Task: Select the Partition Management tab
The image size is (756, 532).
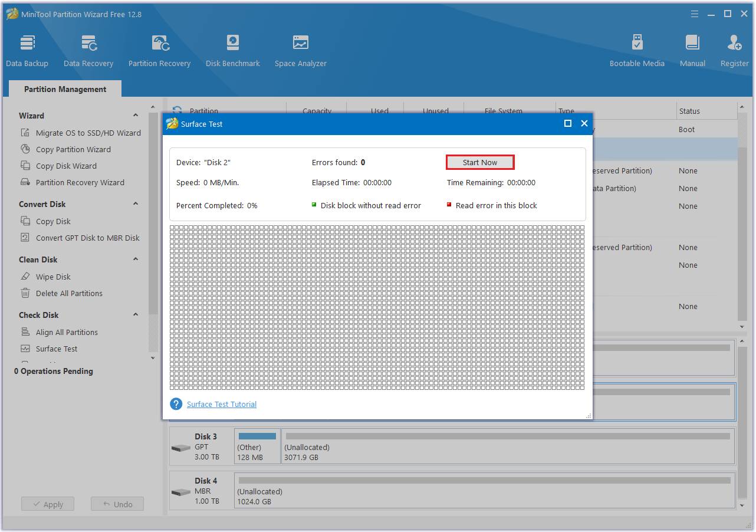Action: pos(65,89)
